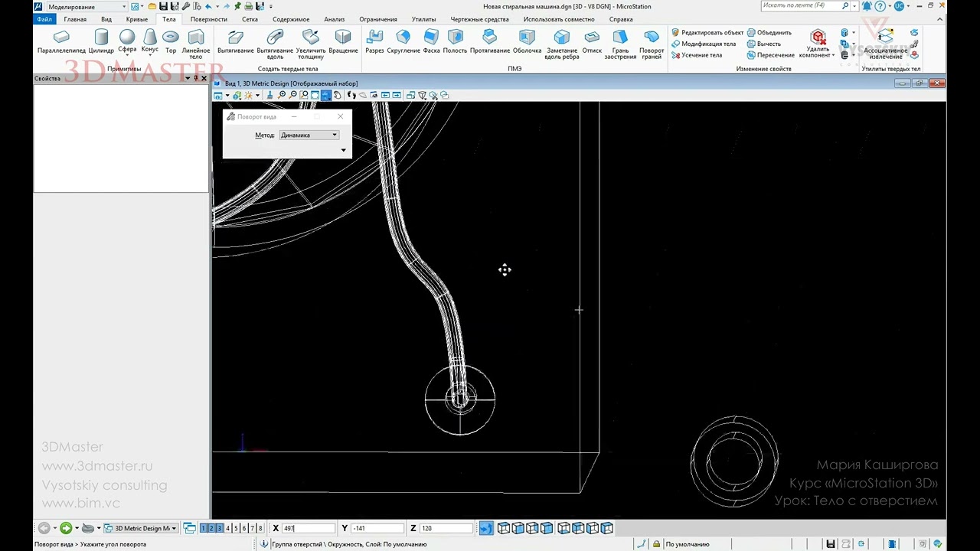Click the Усечение тела button
This screenshot has width=980, height=551.
(x=697, y=55)
